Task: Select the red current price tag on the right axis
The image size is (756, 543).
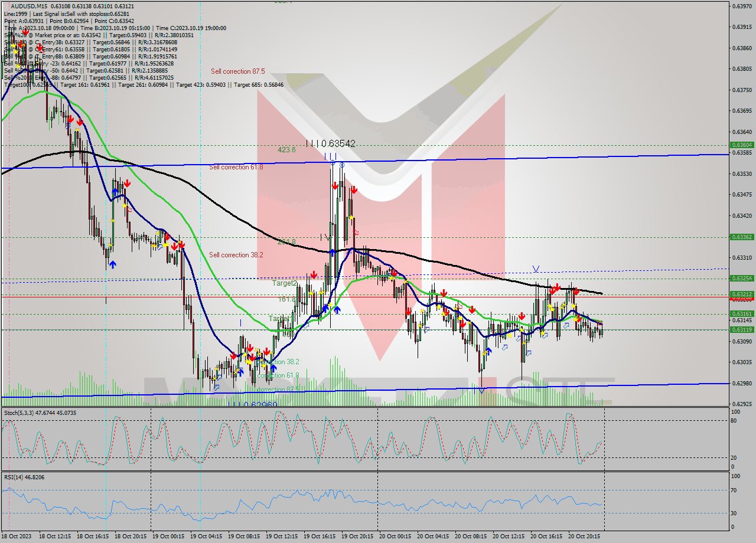Action: coord(742,299)
